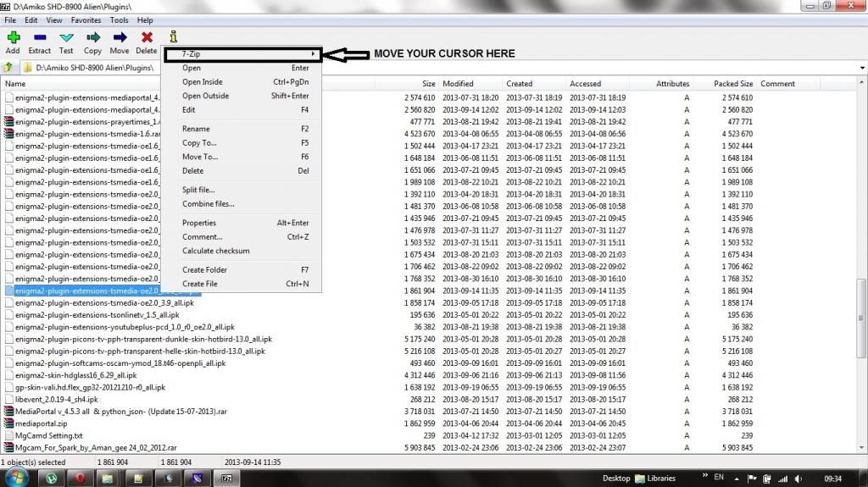Click RAR icon of the MediaPortal v_4.5.3 archive
This screenshot has width=868, height=487.
8,411
